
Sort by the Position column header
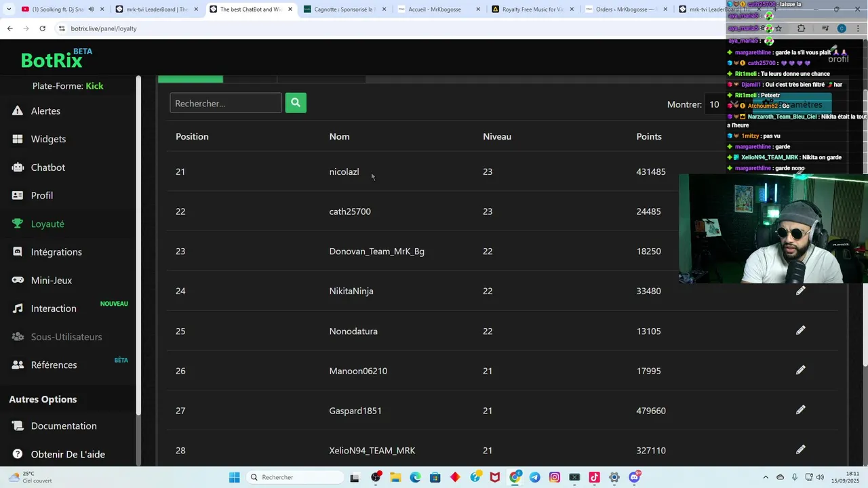click(x=192, y=136)
